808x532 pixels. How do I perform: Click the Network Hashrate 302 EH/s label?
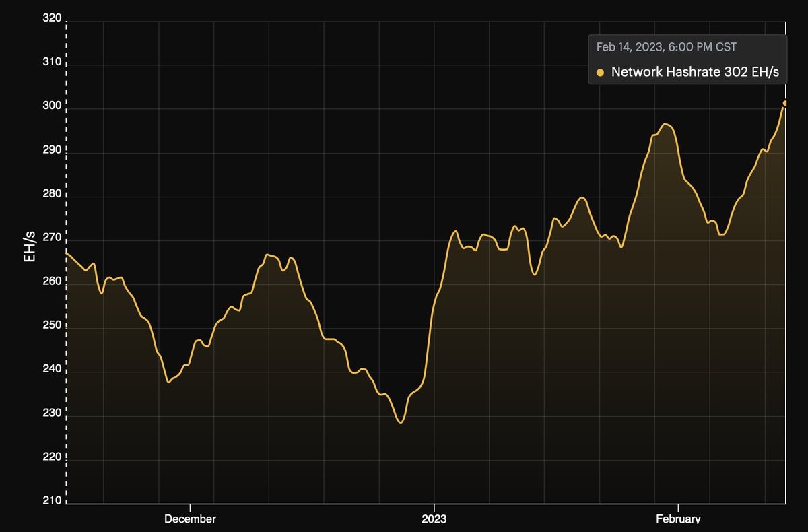pos(695,73)
